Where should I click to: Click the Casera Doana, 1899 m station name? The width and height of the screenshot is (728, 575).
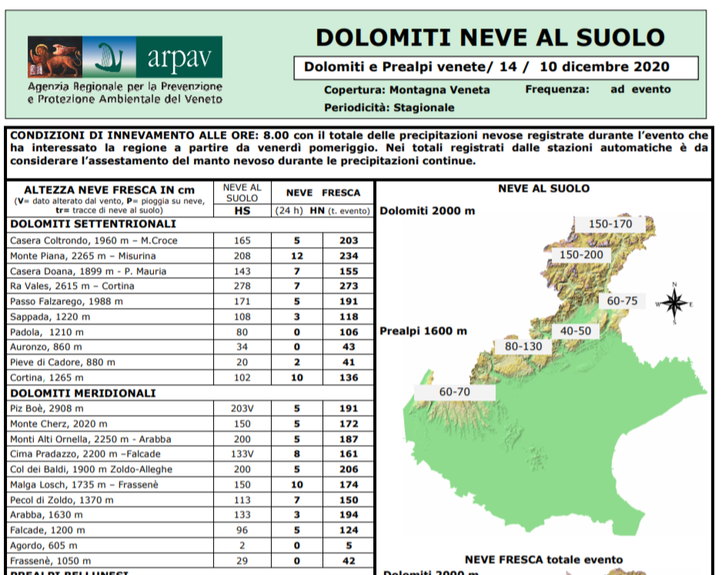88,271
